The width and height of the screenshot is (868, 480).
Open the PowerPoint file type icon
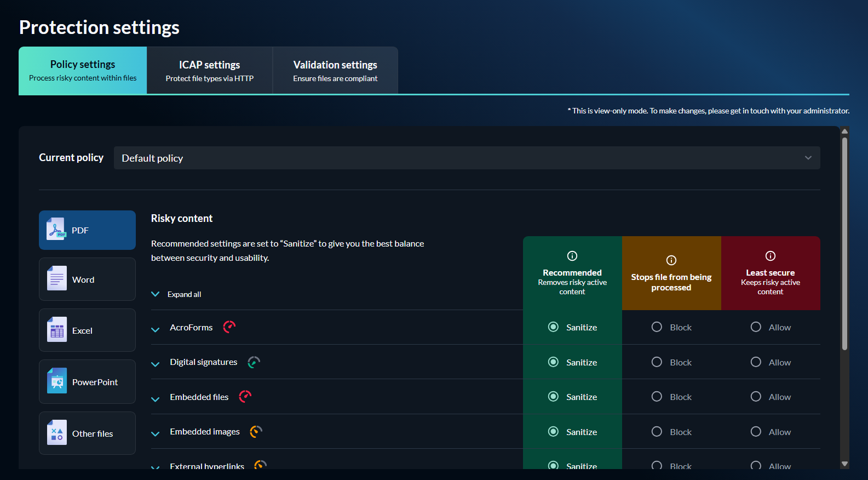coord(57,381)
